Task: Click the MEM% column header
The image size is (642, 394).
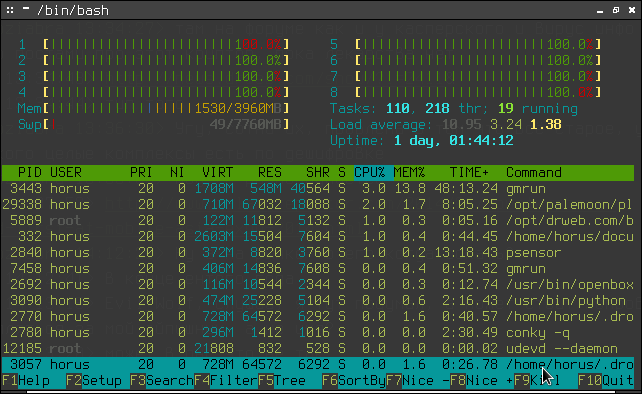Action: tap(409, 172)
